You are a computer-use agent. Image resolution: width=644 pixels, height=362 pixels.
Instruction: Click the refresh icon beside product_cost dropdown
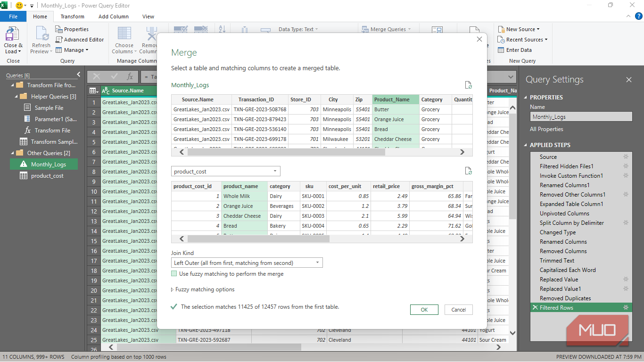468,171
